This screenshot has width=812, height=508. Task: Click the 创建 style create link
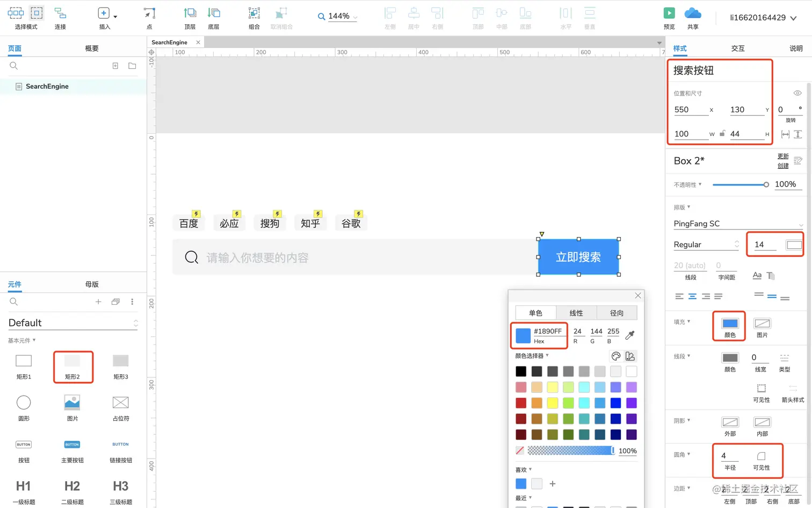[x=783, y=166]
